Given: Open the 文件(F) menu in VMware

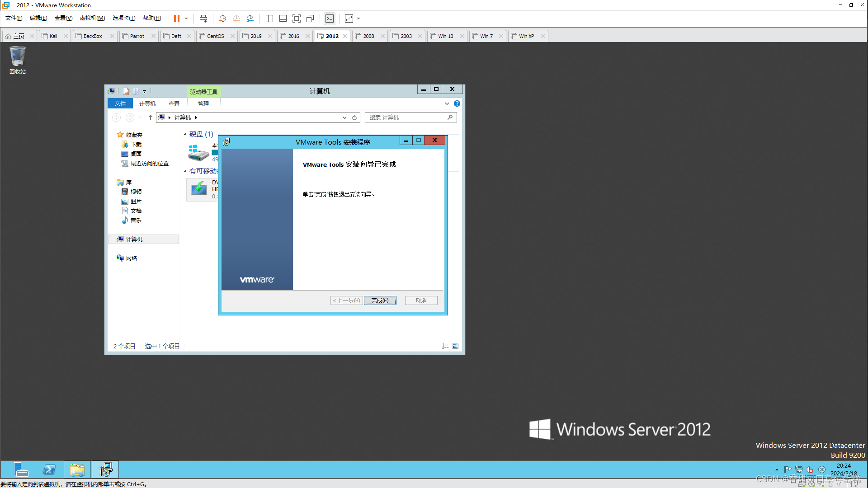Looking at the screenshot, I should click(x=14, y=18).
